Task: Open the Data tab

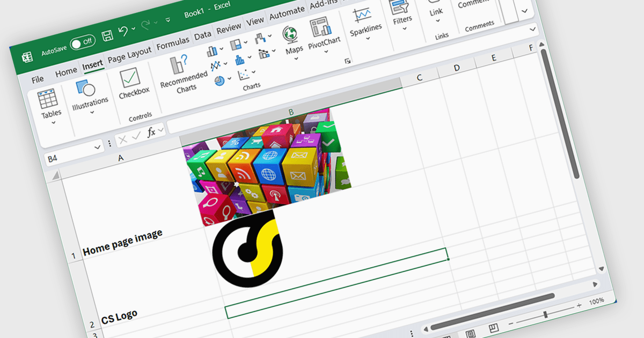Action: click(203, 35)
